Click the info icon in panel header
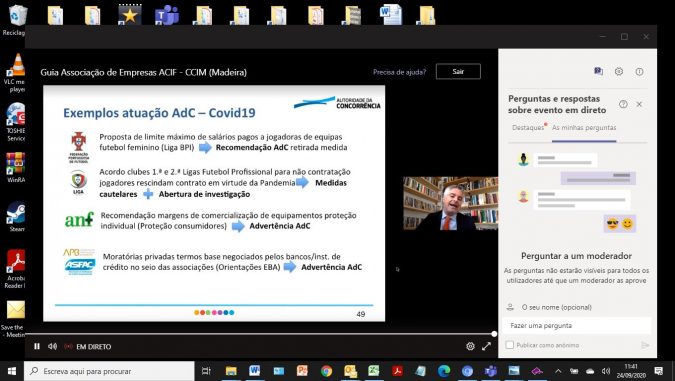 coord(639,71)
